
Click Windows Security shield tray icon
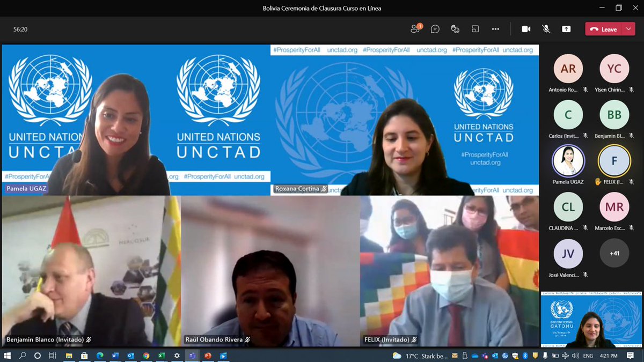click(515, 356)
